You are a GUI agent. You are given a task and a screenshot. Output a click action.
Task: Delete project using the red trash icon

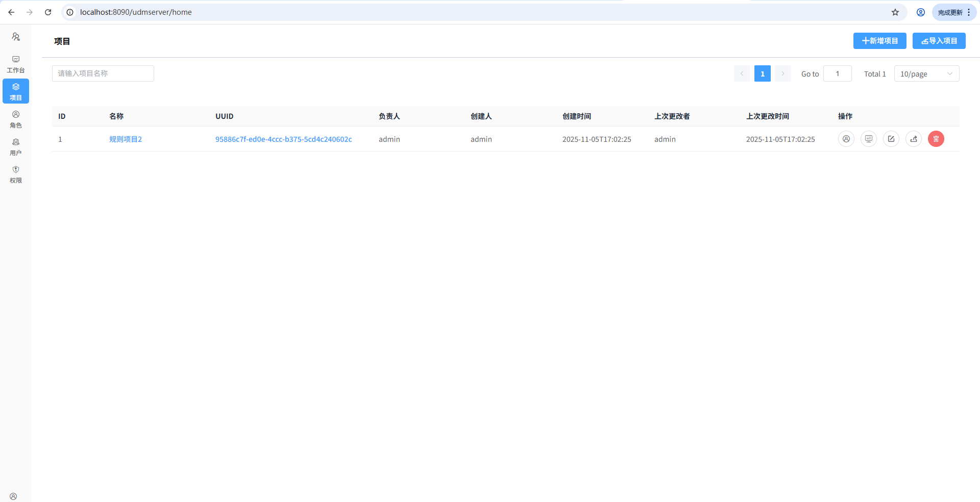click(x=936, y=139)
